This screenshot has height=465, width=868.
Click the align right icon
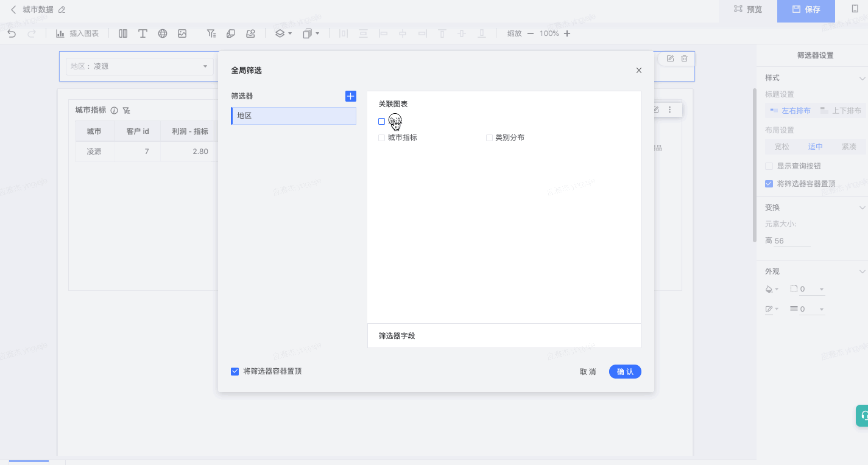click(x=422, y=33)
